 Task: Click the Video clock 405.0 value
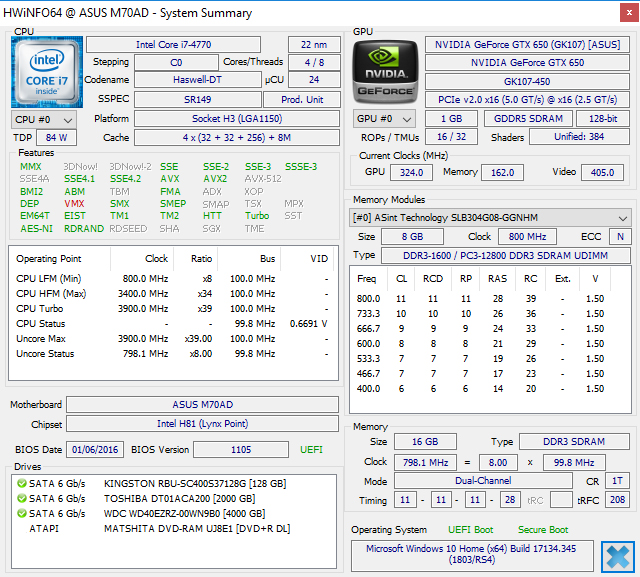pyautogui.click(x=602, y=173)
